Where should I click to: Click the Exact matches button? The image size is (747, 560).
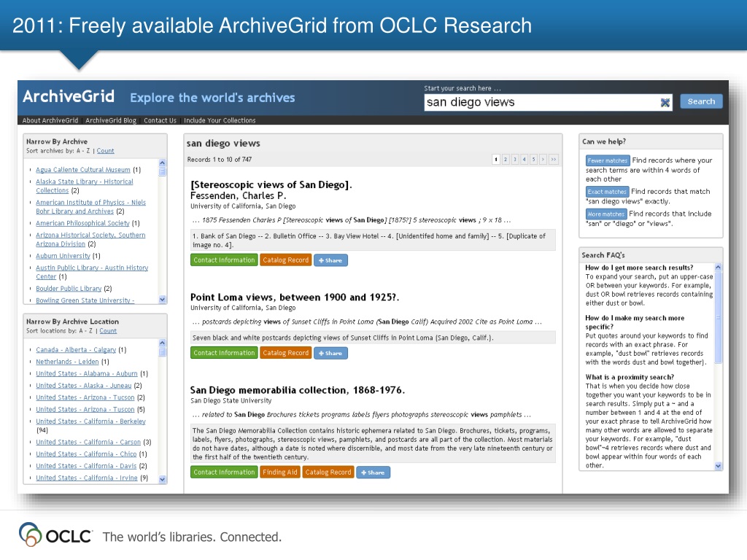607,192
